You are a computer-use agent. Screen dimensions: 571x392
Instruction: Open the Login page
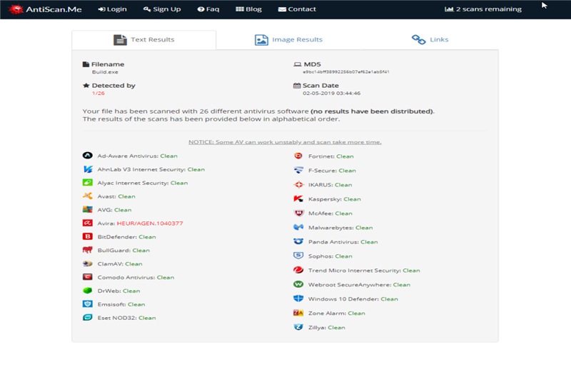[x=113, y=9]
